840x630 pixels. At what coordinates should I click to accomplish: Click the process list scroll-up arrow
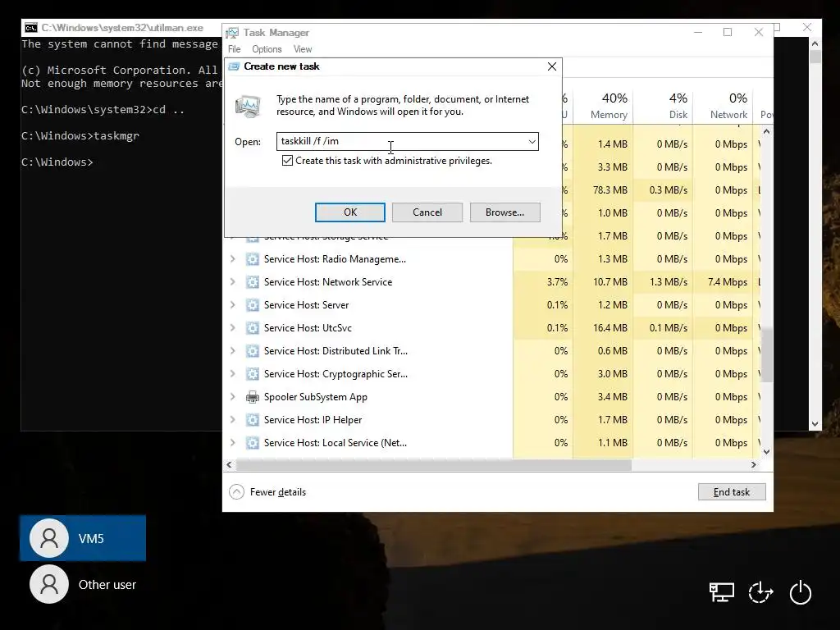(x=766, y=132)
